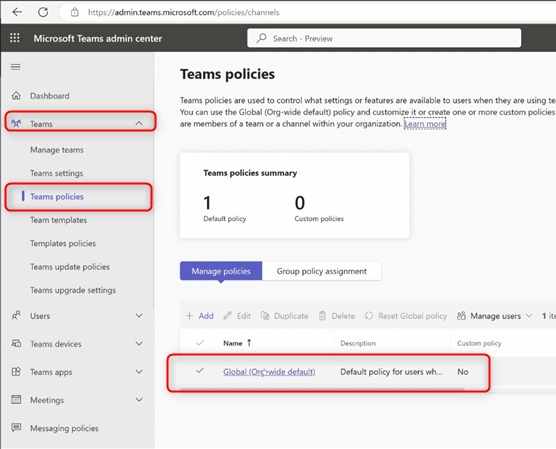Viewport: 556px width, 449px height.
Task: Click 'Default policy for users wh...' cell
Action: point(391,372)
